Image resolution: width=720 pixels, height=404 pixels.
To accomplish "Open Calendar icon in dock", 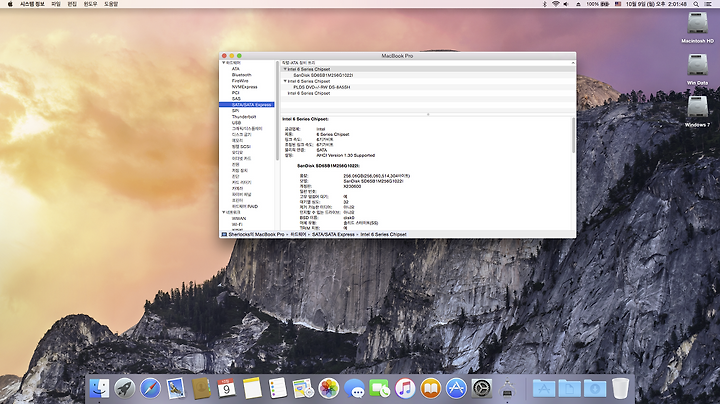I will point(226,388).
